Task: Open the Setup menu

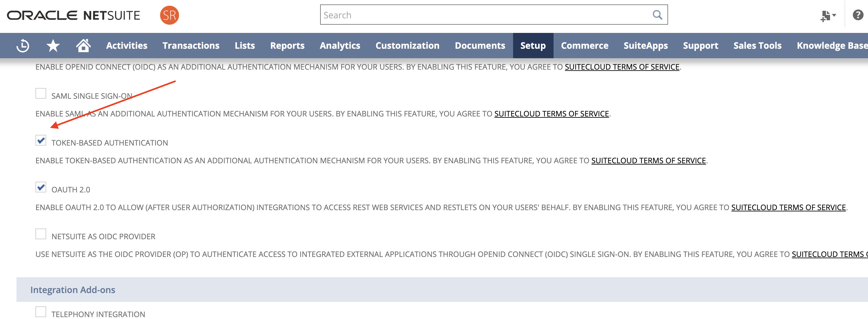Action: [x=533, y=46]
